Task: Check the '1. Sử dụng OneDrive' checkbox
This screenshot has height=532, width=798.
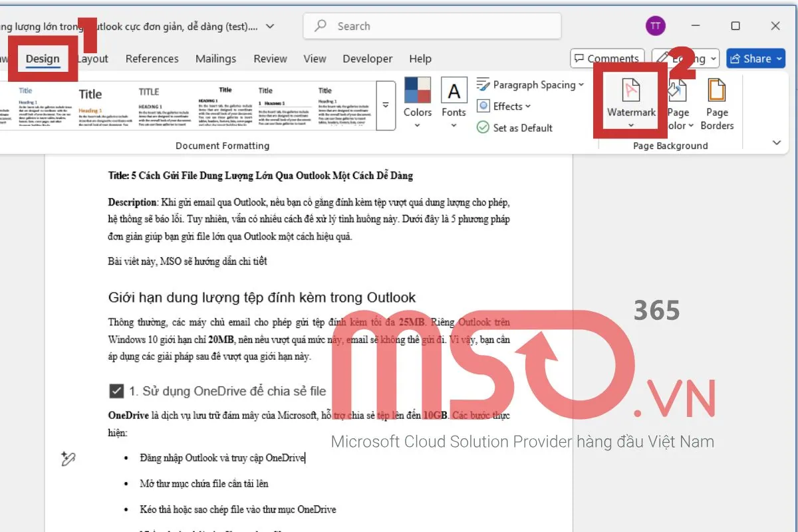Action: 117,390
